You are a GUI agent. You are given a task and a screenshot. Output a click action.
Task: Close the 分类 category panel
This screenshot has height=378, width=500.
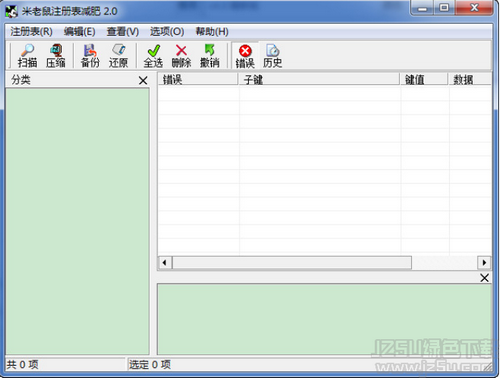coord(143,80)
